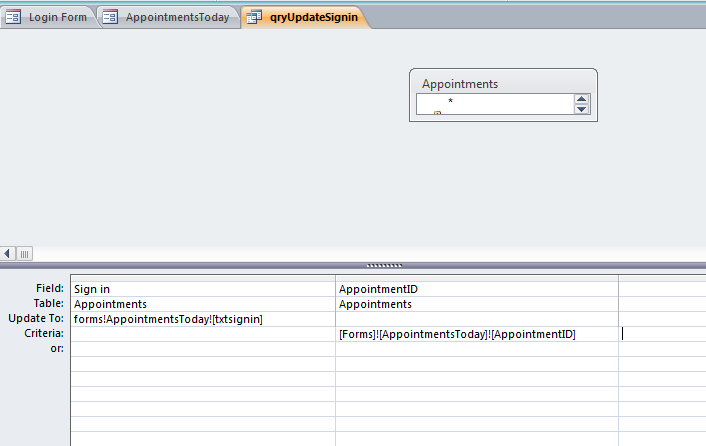Click the qryUpdateSignin tab's query icon
Viewport: 706px width, 446px height.
(x=254, y=17)
